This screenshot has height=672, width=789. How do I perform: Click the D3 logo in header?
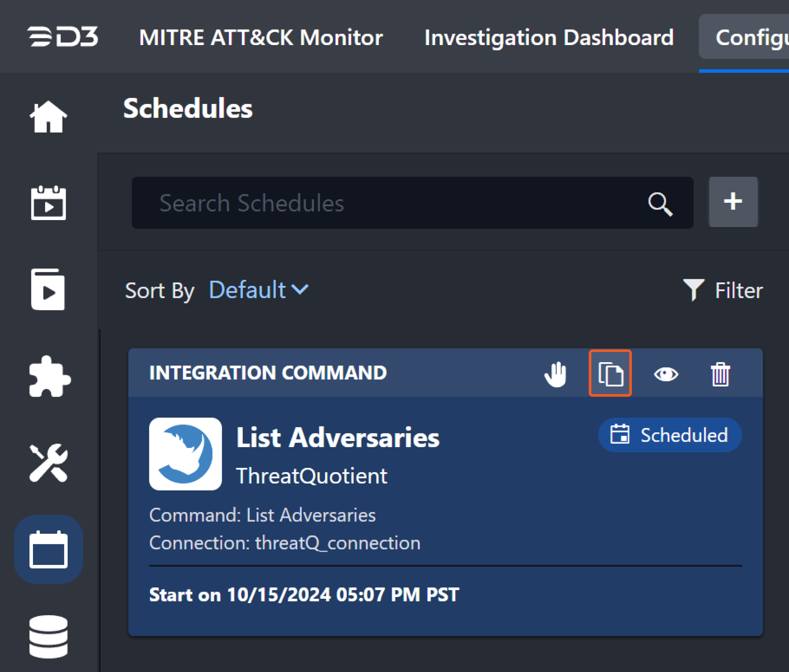coord(63,37)
